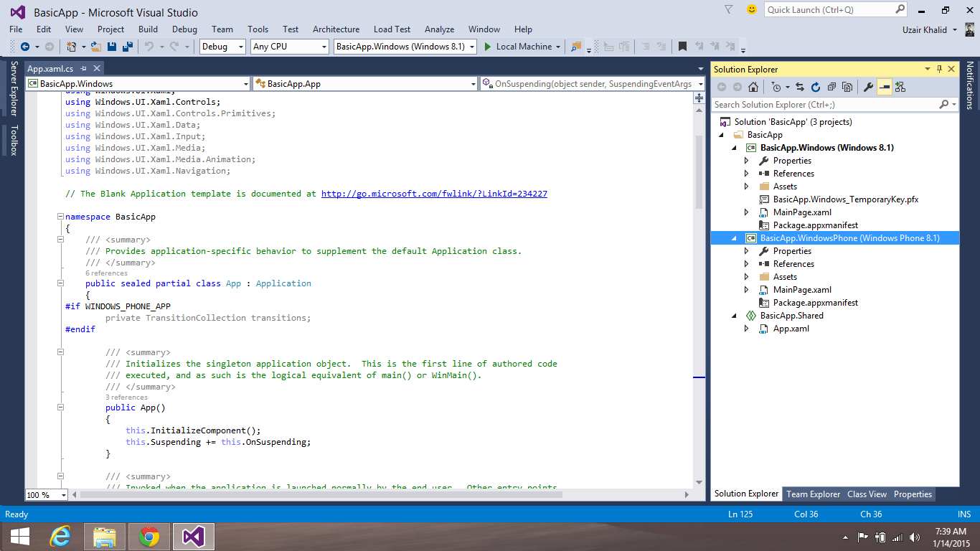This screenshot has width=980, height=551.
Task: Pin the App.xaml.cs editor tab
Action: [83, 69]
